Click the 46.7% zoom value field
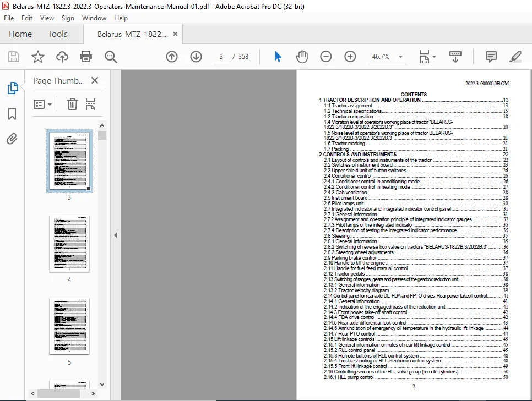The image size is (532, 401). pyautogui.click(x=381, y=57)
